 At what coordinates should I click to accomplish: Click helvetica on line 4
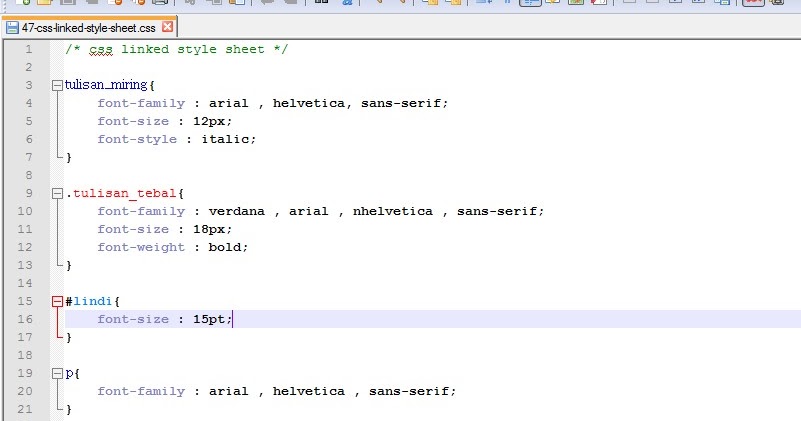309,103
